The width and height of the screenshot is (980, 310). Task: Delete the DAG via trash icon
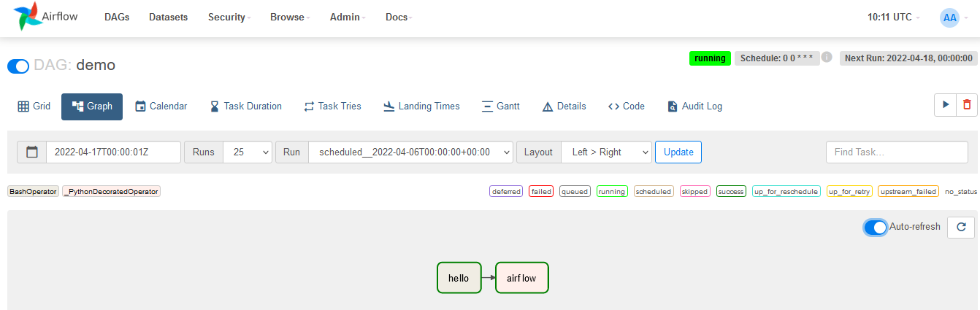click(967, 105)
